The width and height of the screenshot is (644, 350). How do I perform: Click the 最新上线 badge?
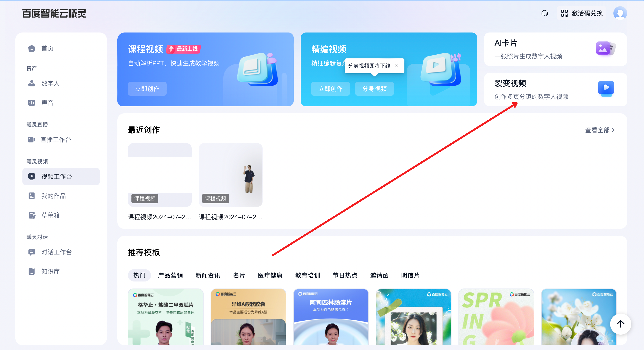[184, 49]
